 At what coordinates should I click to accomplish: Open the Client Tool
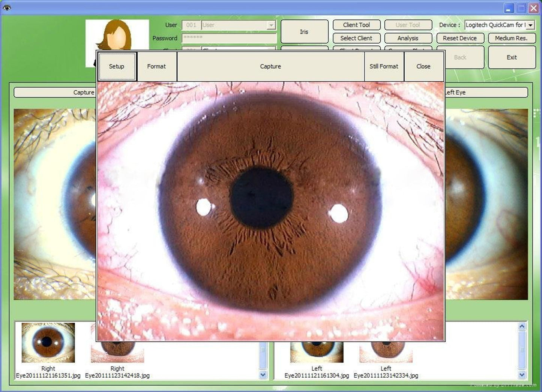click(x=356, y=25)
